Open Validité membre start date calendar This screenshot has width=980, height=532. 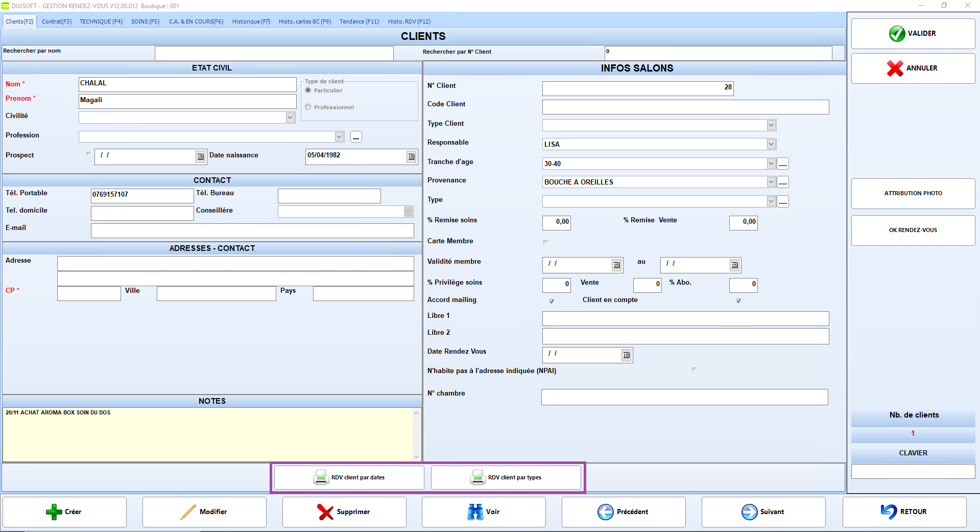[x=616, y=265]
